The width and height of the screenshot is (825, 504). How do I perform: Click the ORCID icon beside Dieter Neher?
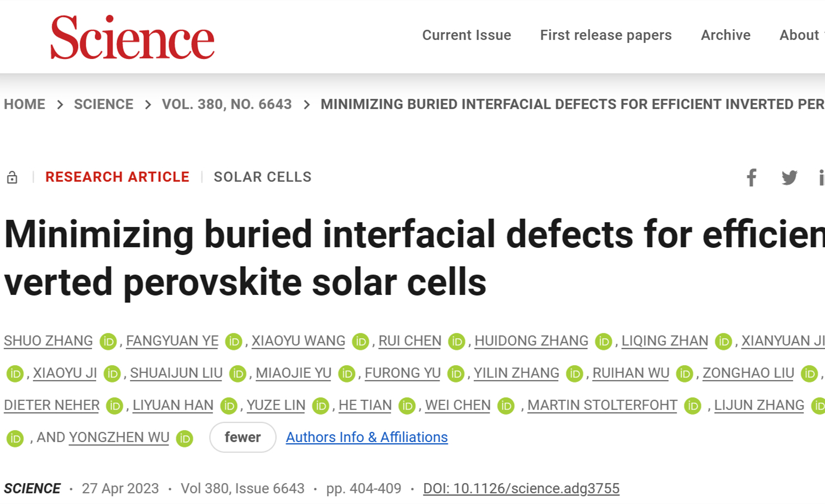tap(114, 406)
